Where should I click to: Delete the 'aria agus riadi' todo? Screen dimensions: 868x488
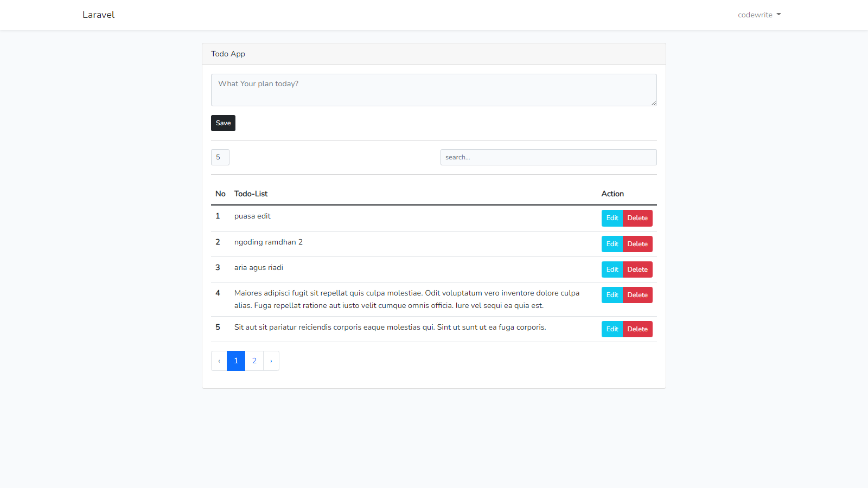tap(637, 269)
